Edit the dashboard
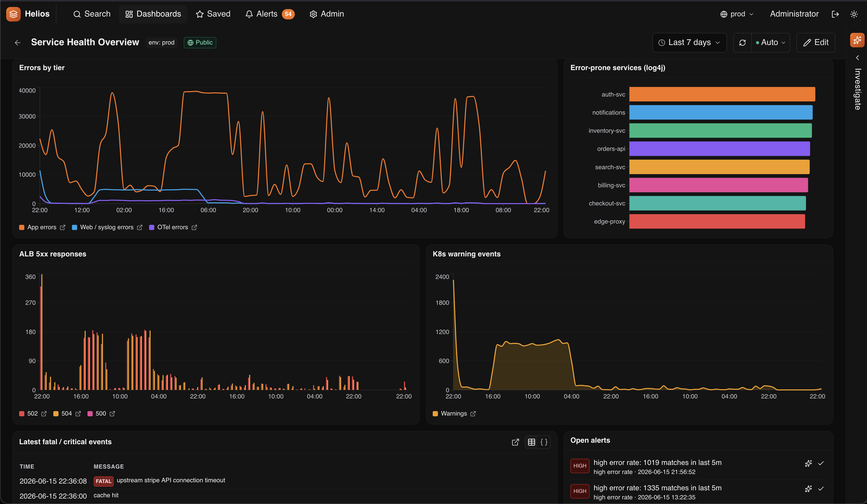This screenshot has height=504, width=867. tap(816, 43)
